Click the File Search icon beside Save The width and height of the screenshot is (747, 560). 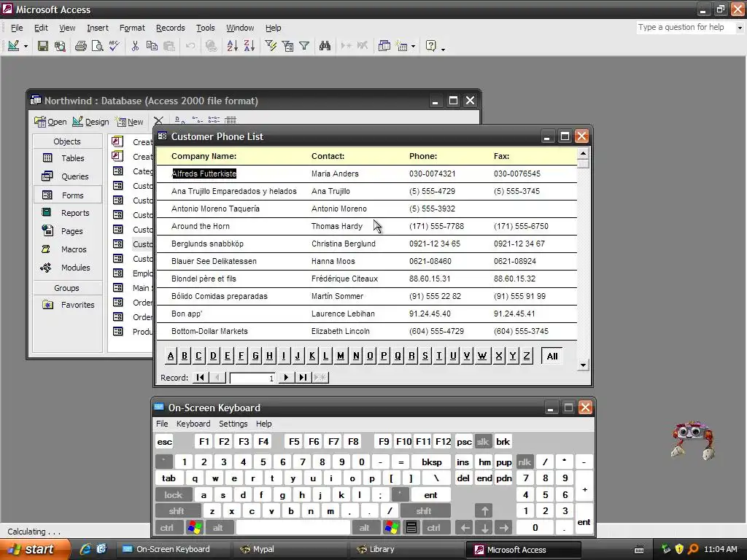[60, 46]
